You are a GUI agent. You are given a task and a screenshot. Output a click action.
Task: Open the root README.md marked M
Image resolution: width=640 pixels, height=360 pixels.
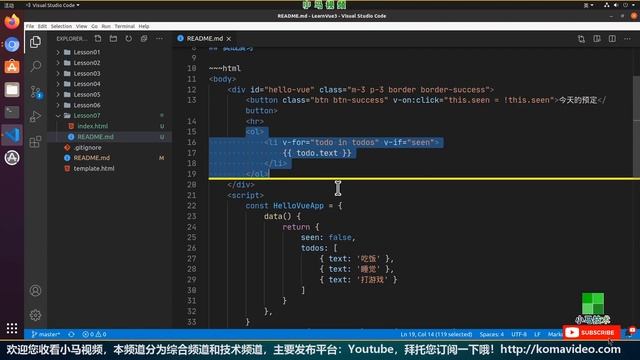coord(91,158)
